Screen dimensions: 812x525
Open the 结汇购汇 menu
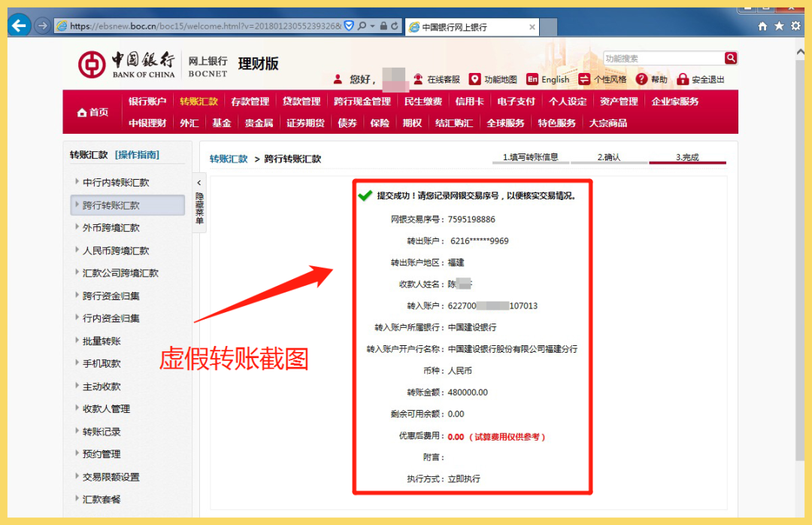[454, 123]
